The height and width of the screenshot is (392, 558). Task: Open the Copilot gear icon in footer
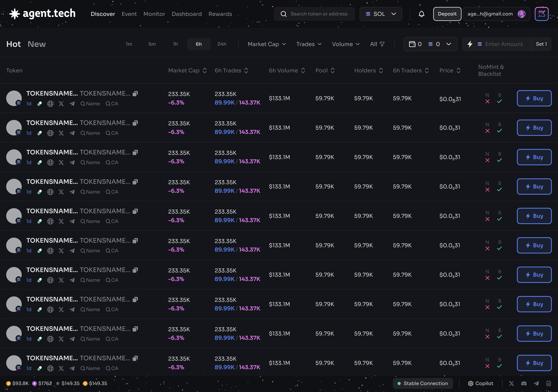471,383
